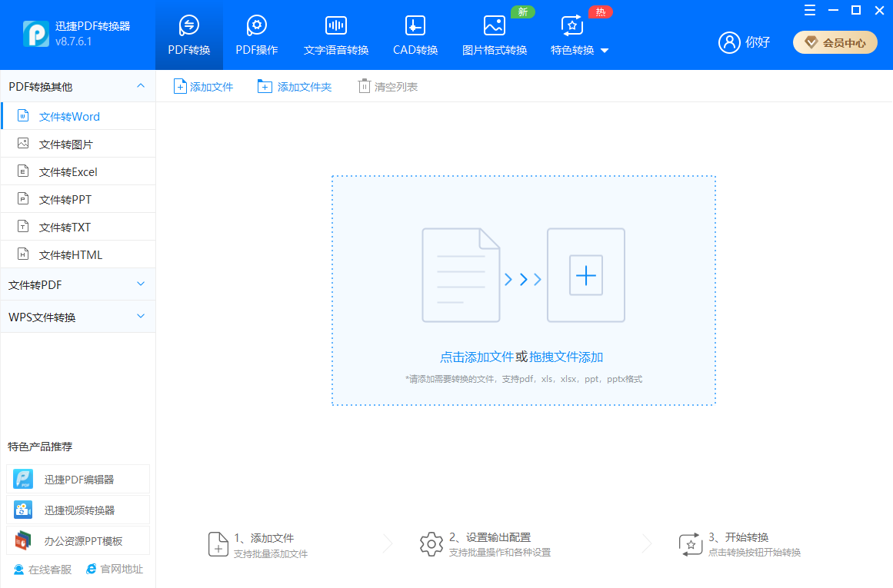This screenshot has height=588, width=893.
Task: Open 迅捷视频转换器 from recommended products
Action: point(77,509)
